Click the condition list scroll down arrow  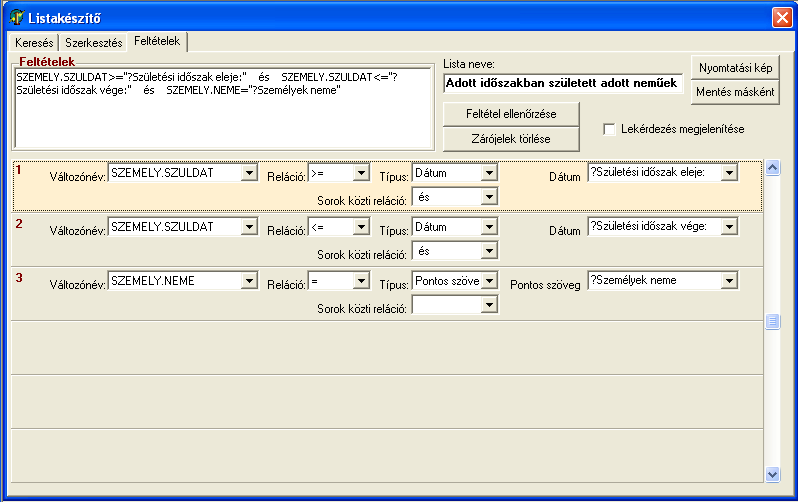coord(773,475)
